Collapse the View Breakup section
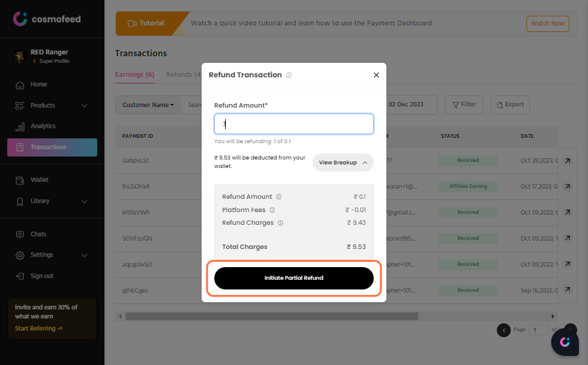This screenshot has height=365, width=588. pyautogui.click(x=343, y=163)
